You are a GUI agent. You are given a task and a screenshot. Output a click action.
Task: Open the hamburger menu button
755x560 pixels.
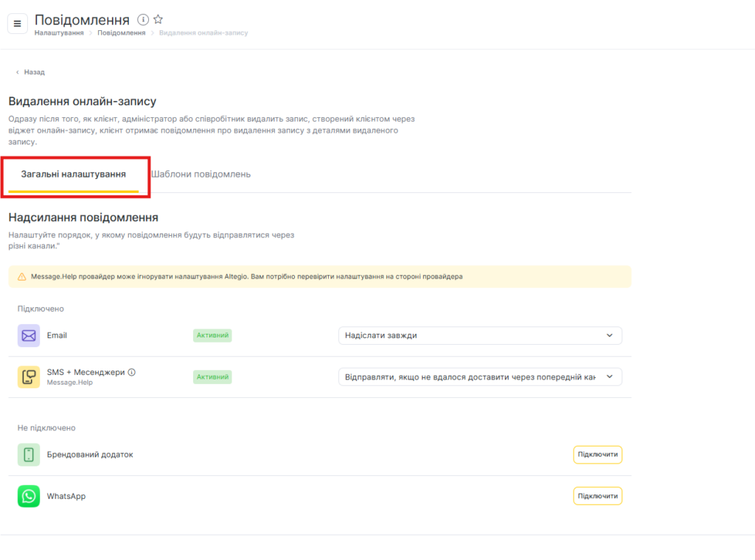coord(18,24)
